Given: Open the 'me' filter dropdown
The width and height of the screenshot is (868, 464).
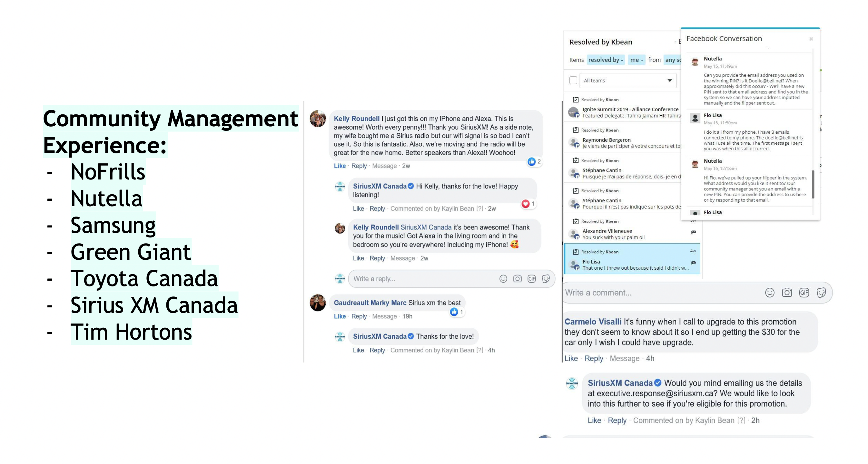Looking at the screenshot, I should pos(636,60).
